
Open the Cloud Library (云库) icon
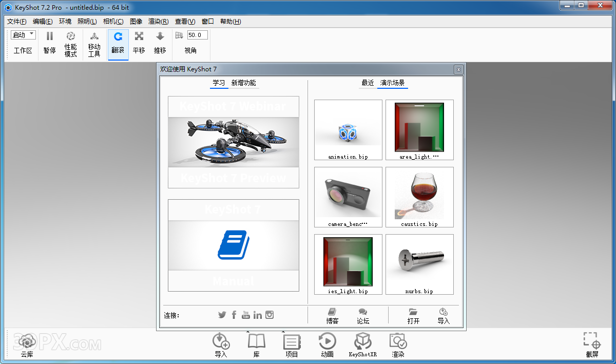tap(27, 341)
